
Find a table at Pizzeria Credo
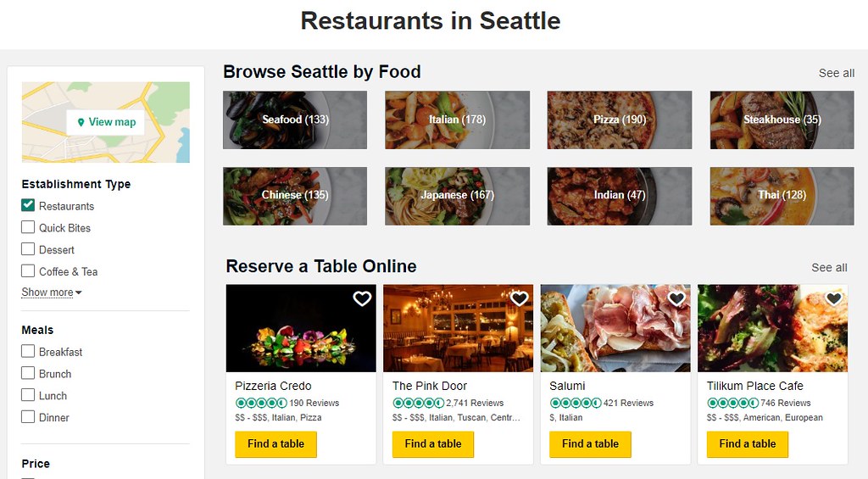[x=275, y=444]
